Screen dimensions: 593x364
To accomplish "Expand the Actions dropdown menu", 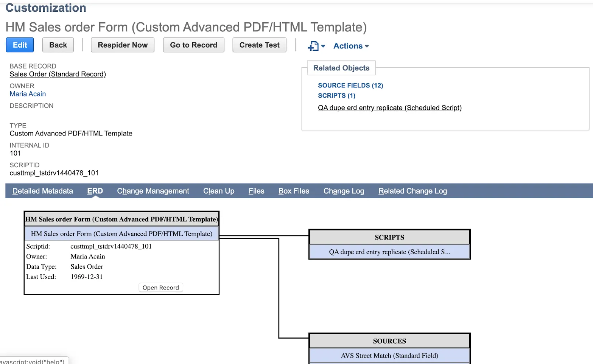I will 351,46.
